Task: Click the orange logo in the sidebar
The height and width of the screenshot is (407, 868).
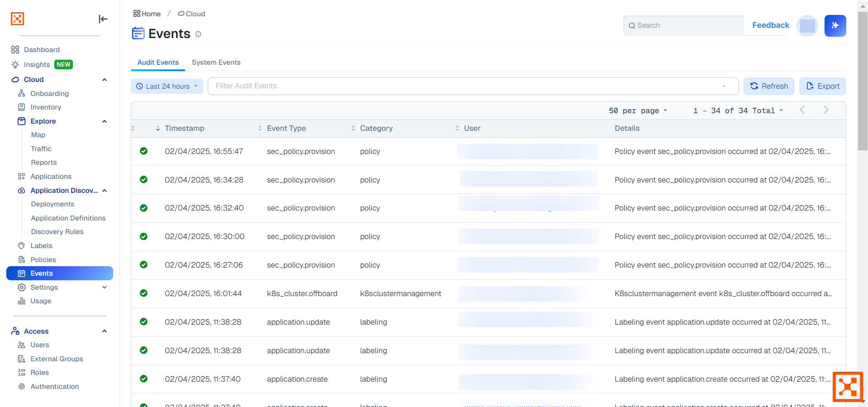Action: point(17,19)
